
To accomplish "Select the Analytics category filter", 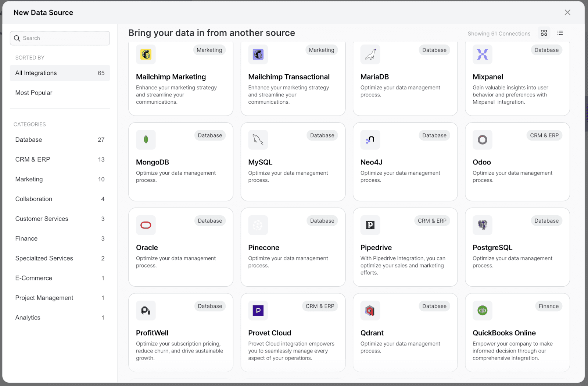I will 27,317.
